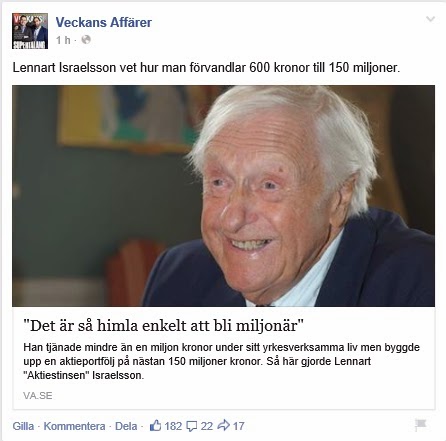Click the flag report icon
The width and height of the screenshot is (446, 441).
click(x=421, y=425)
